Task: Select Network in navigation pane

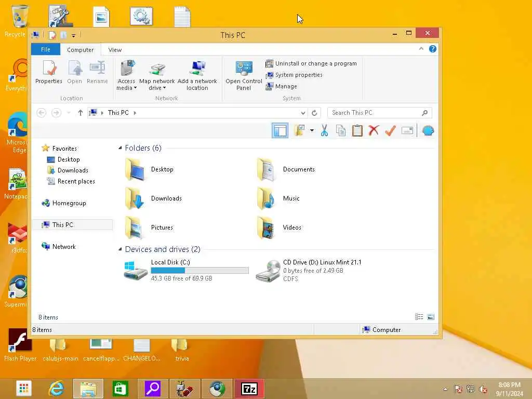Action: [59, 247]
